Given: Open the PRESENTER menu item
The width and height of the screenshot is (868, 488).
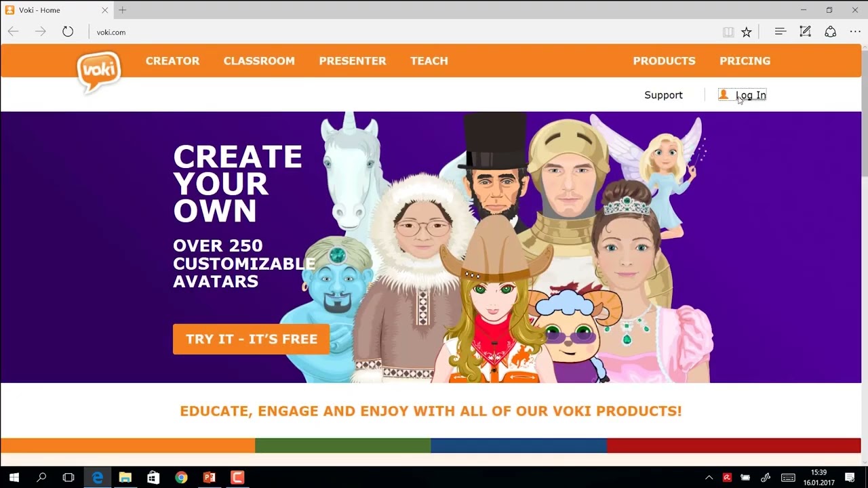Looking at the screenshot, I should tap(353, 61).
